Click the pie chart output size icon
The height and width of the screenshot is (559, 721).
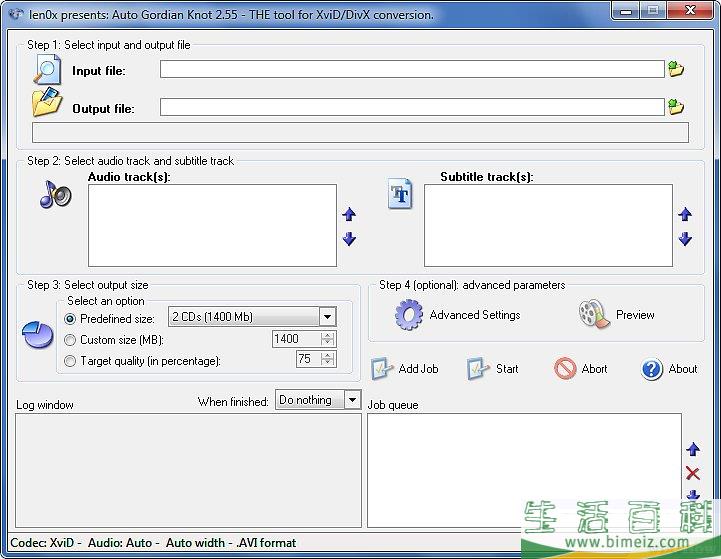coord(38,335)
